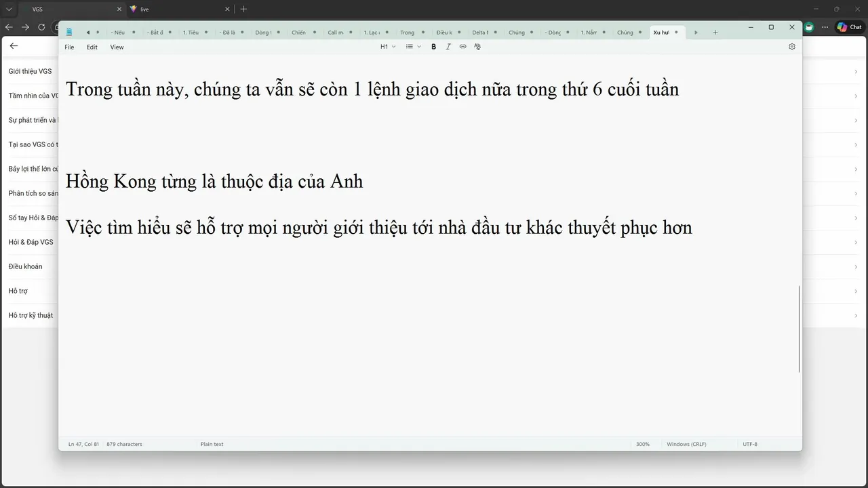Open 'Bảy lợi thế lớn' item in browser
The image size is (868, 488).
click(33, 169)
